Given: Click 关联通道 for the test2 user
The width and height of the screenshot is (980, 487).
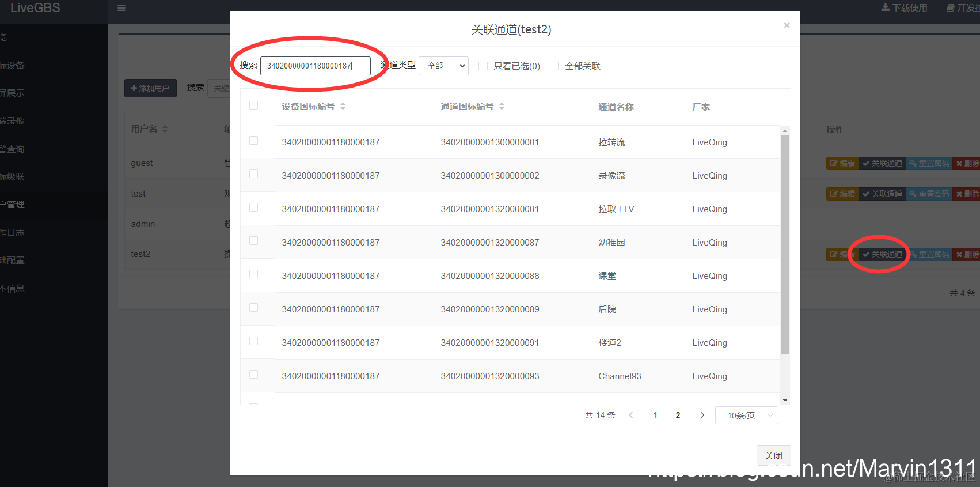Looking at the screenshot, I should coord(882,254).
